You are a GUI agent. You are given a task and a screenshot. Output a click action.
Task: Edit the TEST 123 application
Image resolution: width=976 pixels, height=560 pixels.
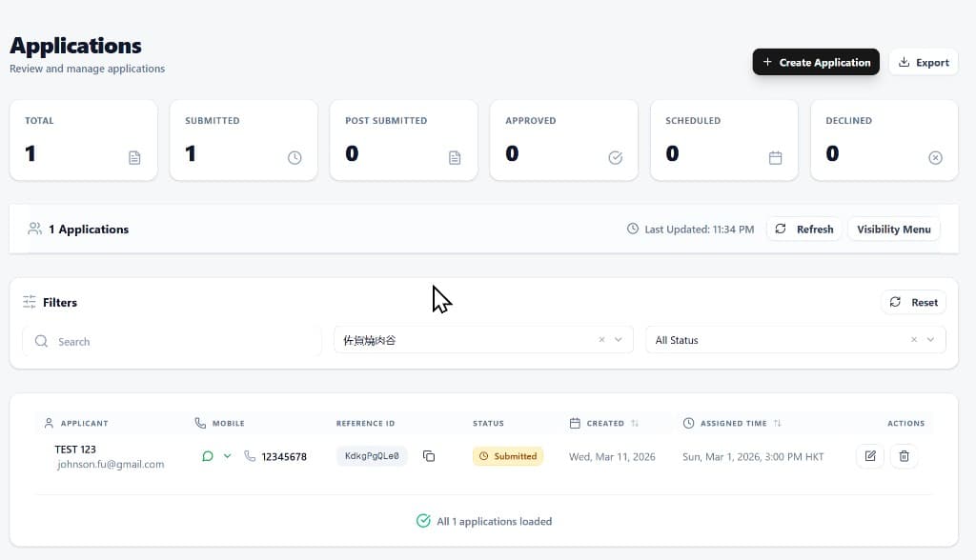[x=870, y=456]
